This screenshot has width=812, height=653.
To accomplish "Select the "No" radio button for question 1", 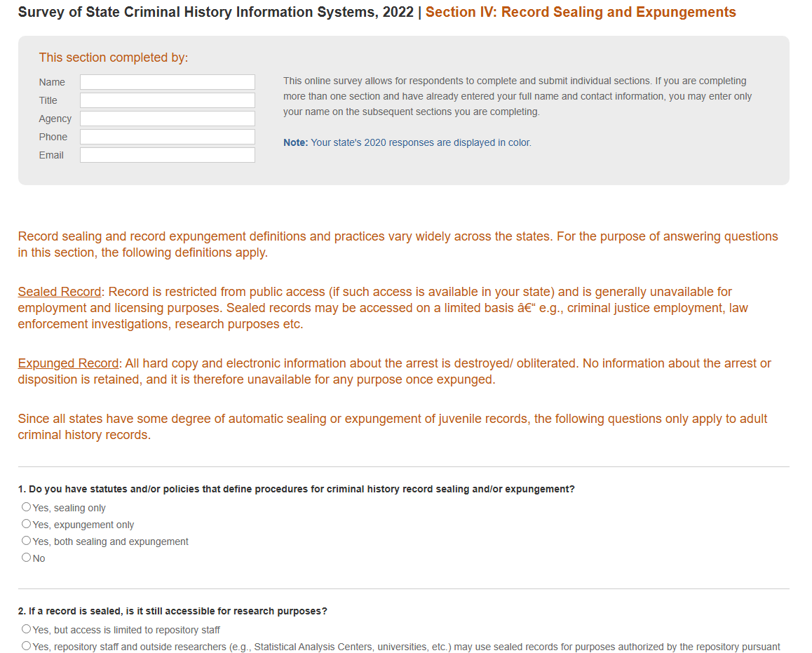I will 27,558.
